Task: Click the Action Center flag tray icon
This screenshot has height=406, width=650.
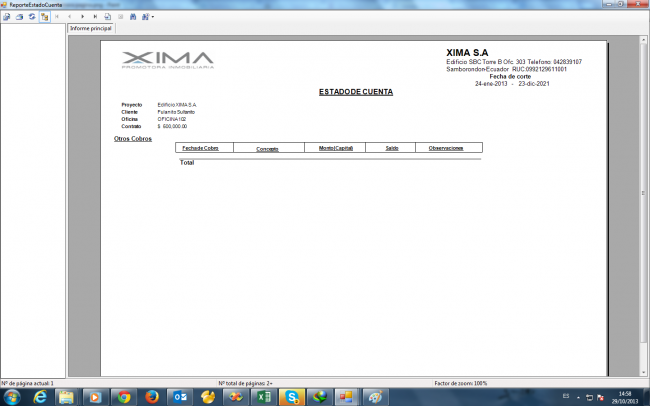Action: 600,398
